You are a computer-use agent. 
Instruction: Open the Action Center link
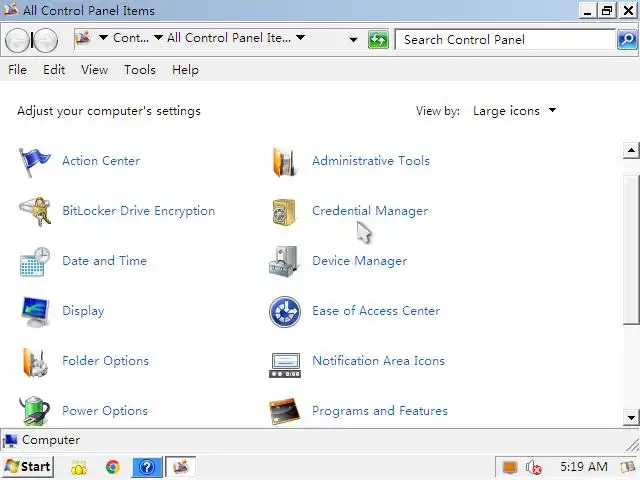pos(101,161)
